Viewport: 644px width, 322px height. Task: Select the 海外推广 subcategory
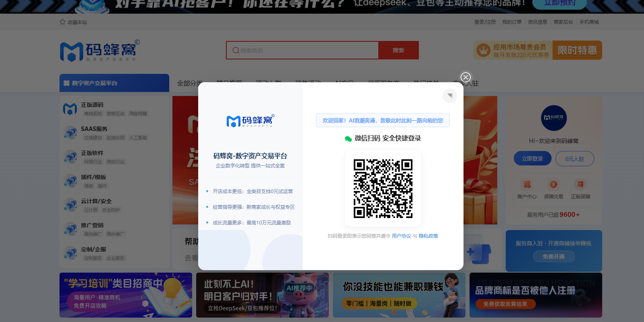tap(115, 234)
